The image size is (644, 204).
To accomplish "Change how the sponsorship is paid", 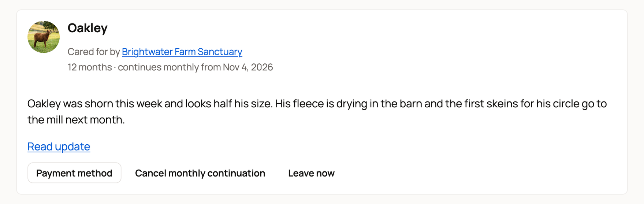I will click(x=74, y=173).
